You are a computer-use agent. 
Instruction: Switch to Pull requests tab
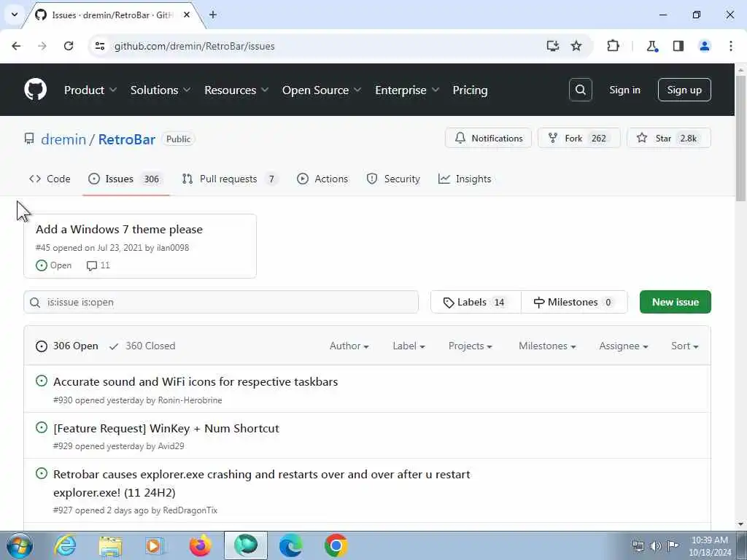[x=230, y=179]
